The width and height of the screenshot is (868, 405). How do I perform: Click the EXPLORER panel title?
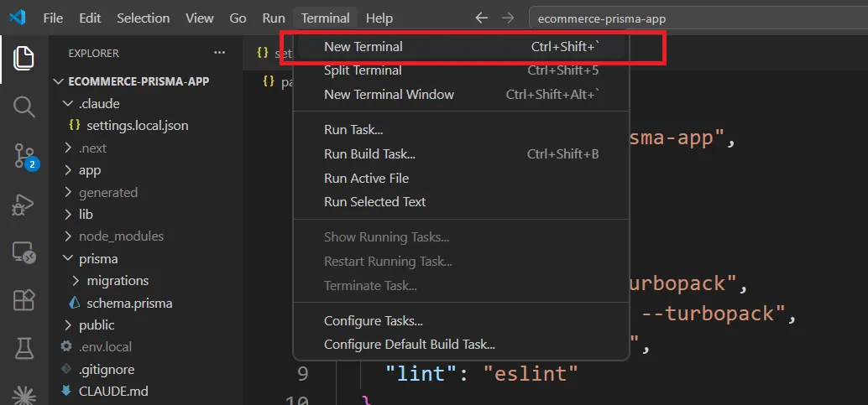click(93, 54)
